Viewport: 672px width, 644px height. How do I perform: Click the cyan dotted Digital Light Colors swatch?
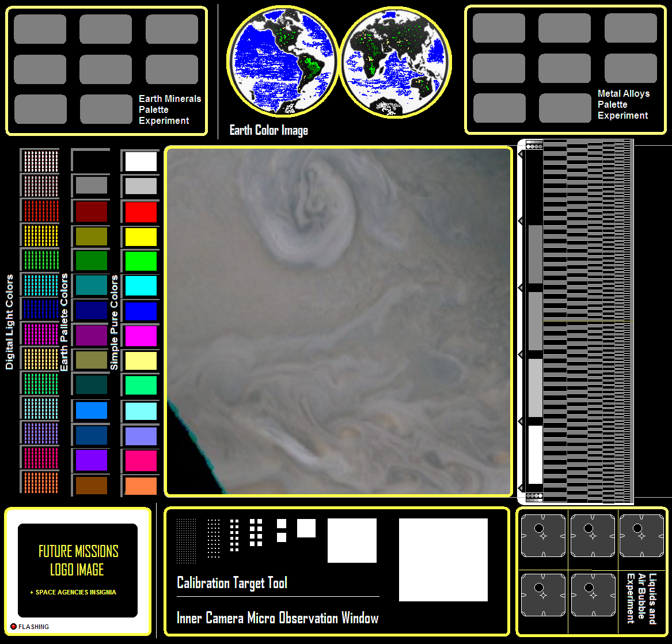40,285
